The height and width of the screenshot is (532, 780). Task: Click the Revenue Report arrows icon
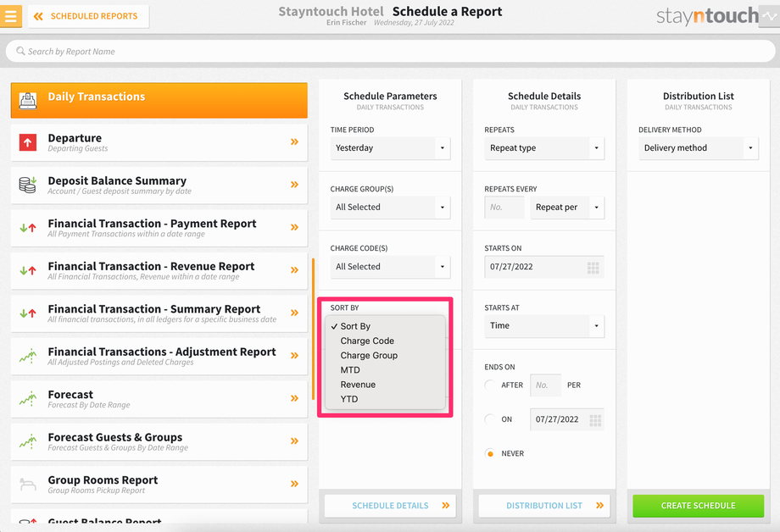28,271
